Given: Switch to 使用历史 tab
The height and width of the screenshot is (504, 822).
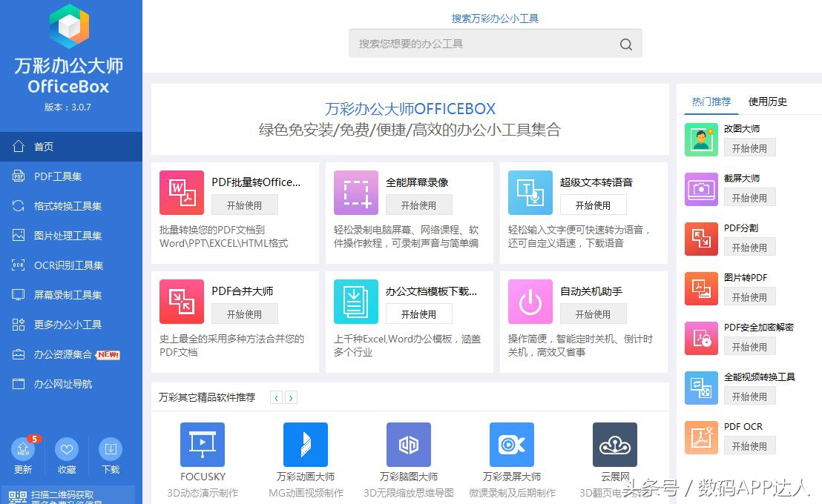Looking at the screenshot, I should tap(768, 102).
